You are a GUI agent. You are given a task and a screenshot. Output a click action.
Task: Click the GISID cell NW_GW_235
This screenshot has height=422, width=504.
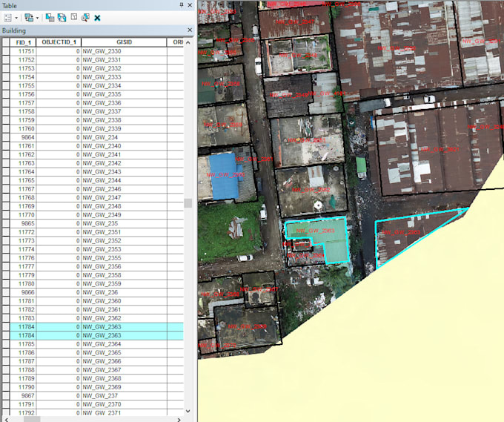coord(124,223)
